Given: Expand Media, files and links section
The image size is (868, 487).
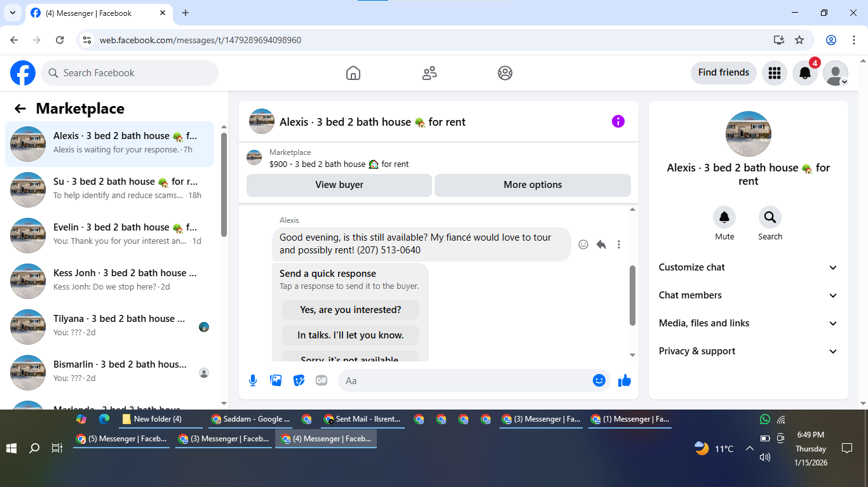Looking at the screenshot, I should click(x=749, y=323).
